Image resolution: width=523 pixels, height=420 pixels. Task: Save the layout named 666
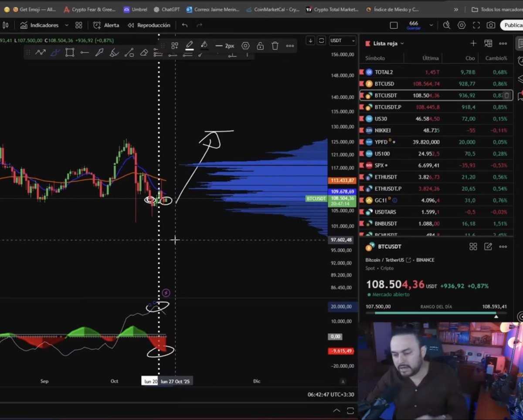[414, 25]
